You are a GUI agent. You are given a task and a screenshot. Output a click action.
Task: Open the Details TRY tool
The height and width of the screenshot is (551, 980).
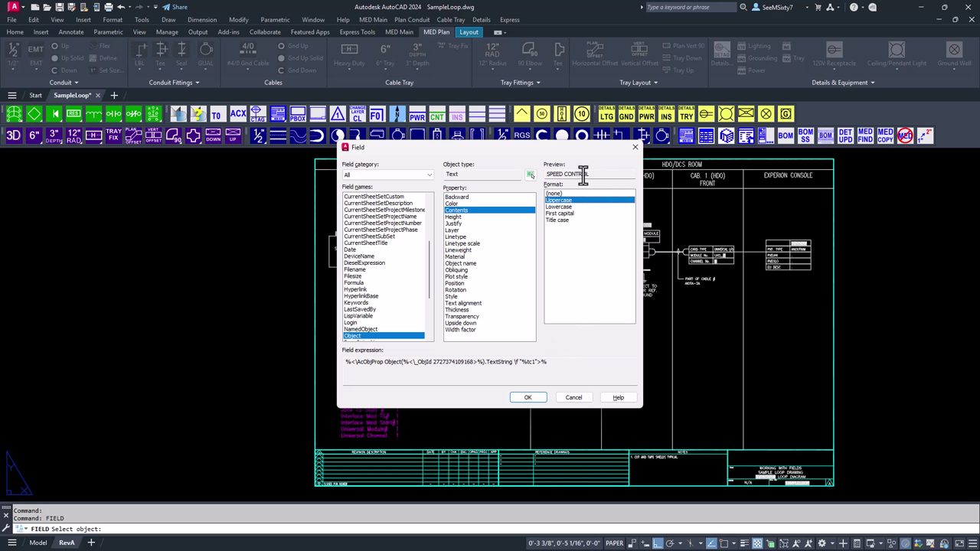[686, 114]
